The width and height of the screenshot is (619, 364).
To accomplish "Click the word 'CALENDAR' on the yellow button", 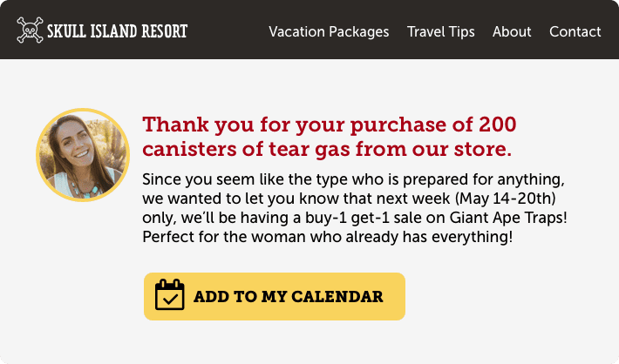I will [337, 297].
